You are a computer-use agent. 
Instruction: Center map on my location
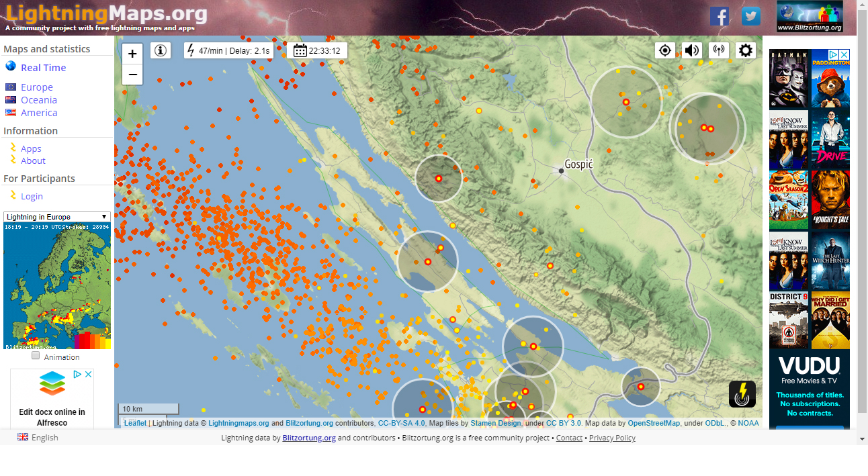[x=665, y=50]
